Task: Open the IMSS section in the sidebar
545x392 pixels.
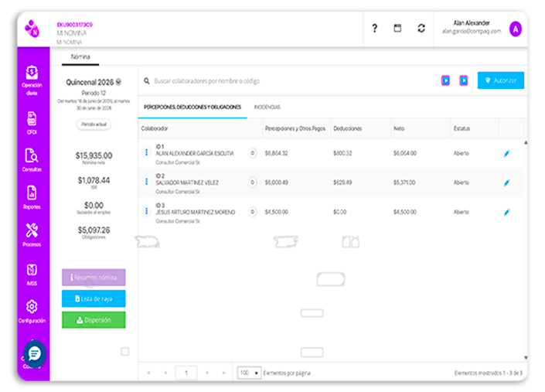Action: point(32,274)
